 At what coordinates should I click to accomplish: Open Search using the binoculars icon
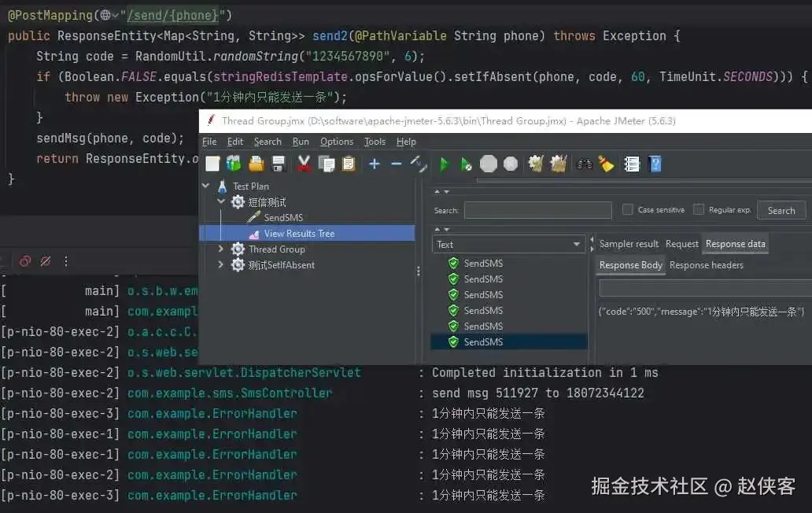pos(584,164)
